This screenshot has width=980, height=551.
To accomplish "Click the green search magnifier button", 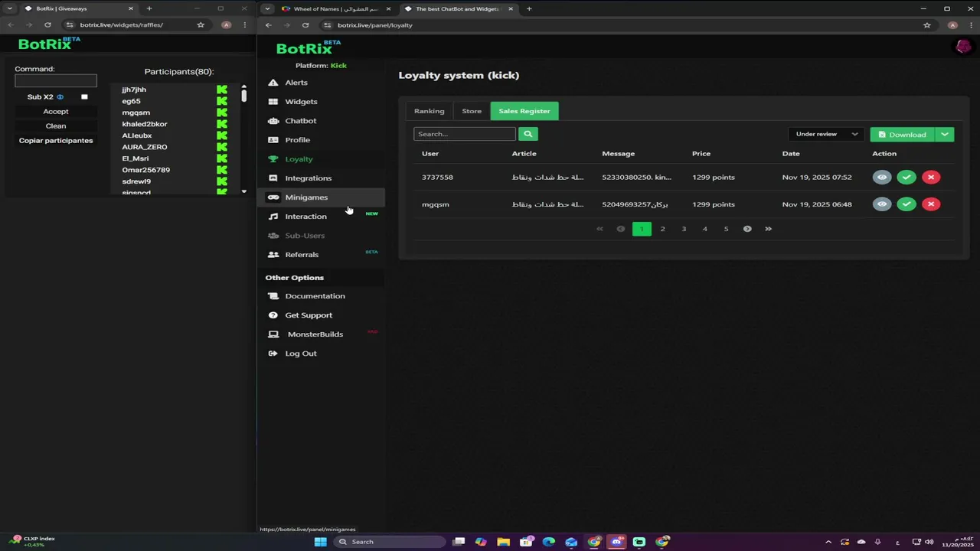I will coord(528,134).
